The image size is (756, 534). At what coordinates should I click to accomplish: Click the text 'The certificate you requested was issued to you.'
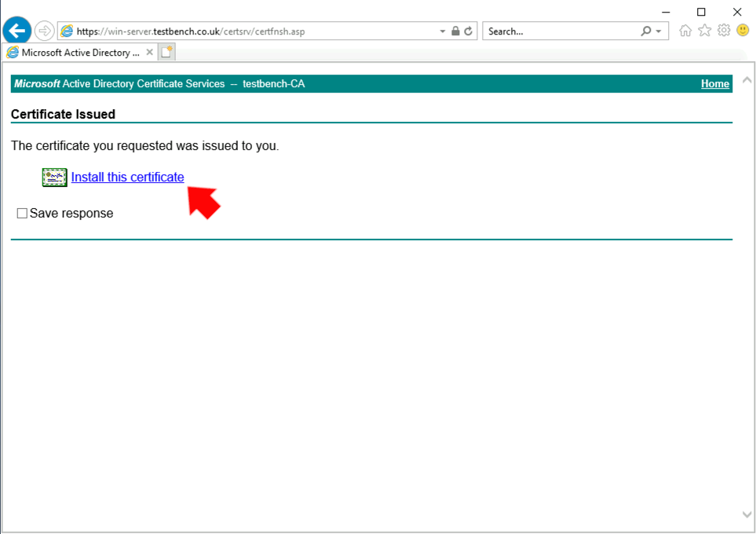pos(144,146)
